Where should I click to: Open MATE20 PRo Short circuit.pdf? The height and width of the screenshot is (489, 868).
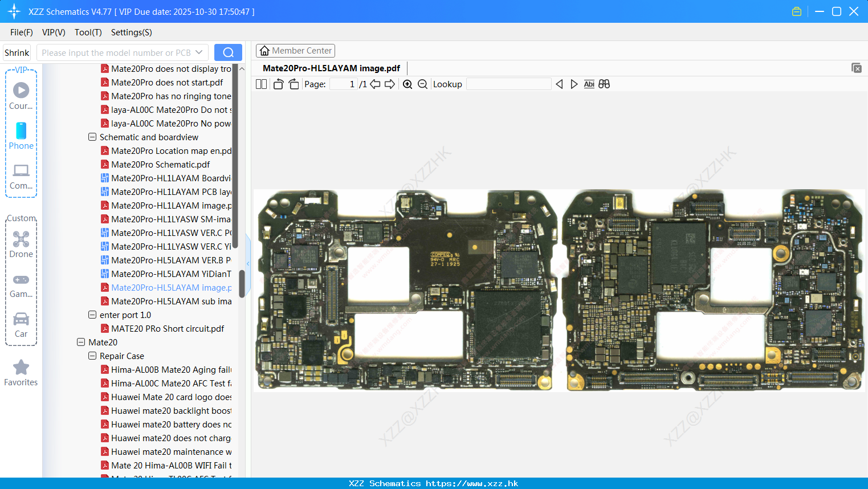pos(162,328)
